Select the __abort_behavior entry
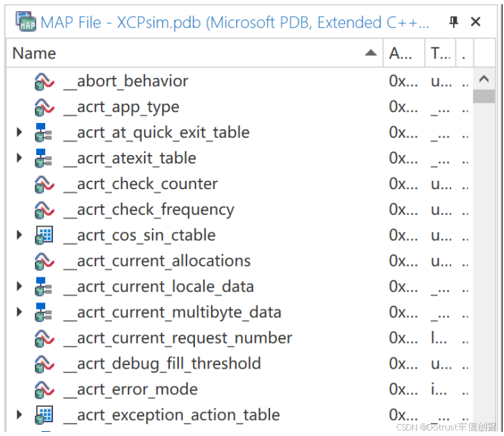This screenshot has height=436, width=504. 126,81
